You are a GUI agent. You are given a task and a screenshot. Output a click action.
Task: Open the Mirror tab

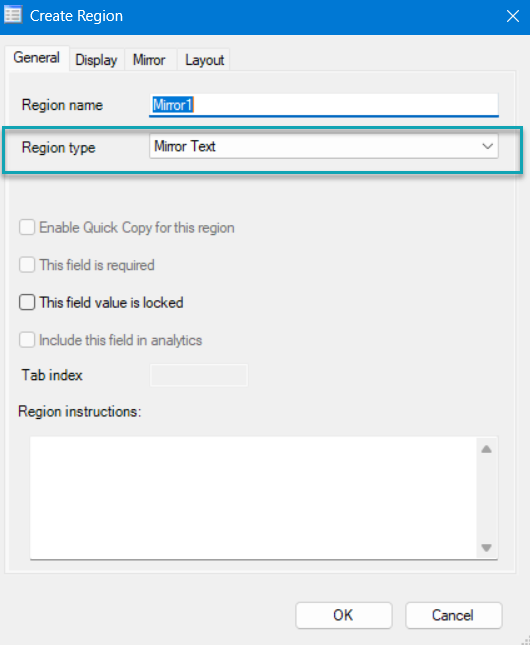click(149, 60)
